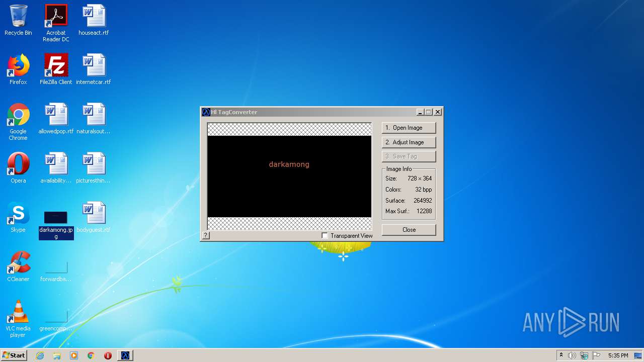Click the 5:35 PM clock
The height and width of the screenshot is (362, 644).
(x=618, y=355)
